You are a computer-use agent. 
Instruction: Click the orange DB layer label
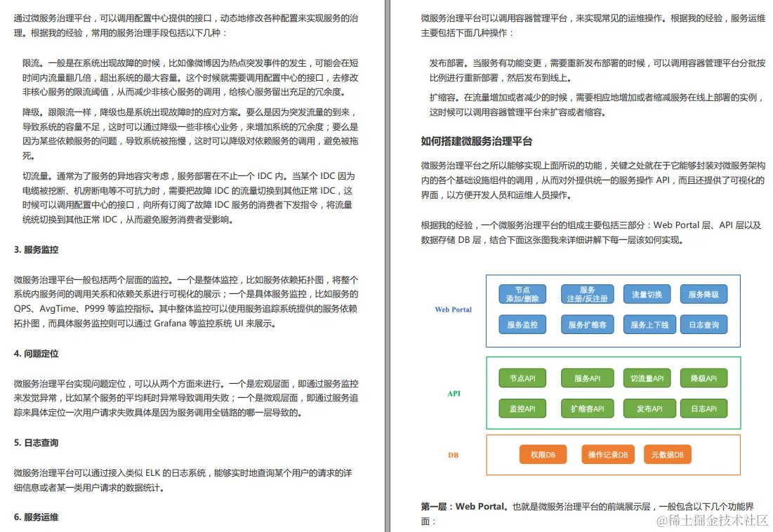453,455
